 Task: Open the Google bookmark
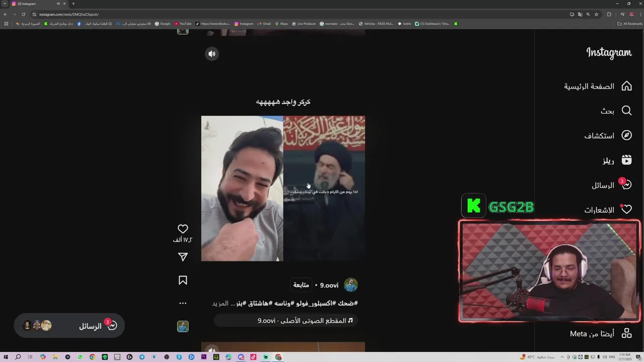[163, 24]
